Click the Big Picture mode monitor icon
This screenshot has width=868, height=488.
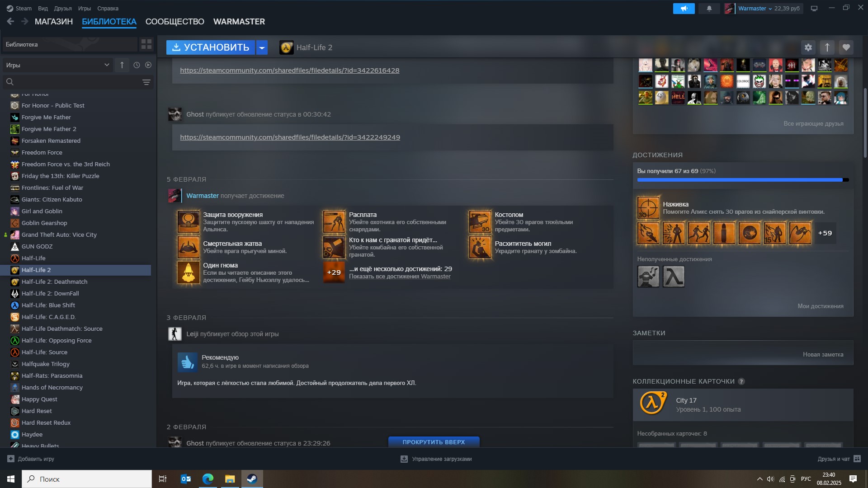tap(814, 9)
